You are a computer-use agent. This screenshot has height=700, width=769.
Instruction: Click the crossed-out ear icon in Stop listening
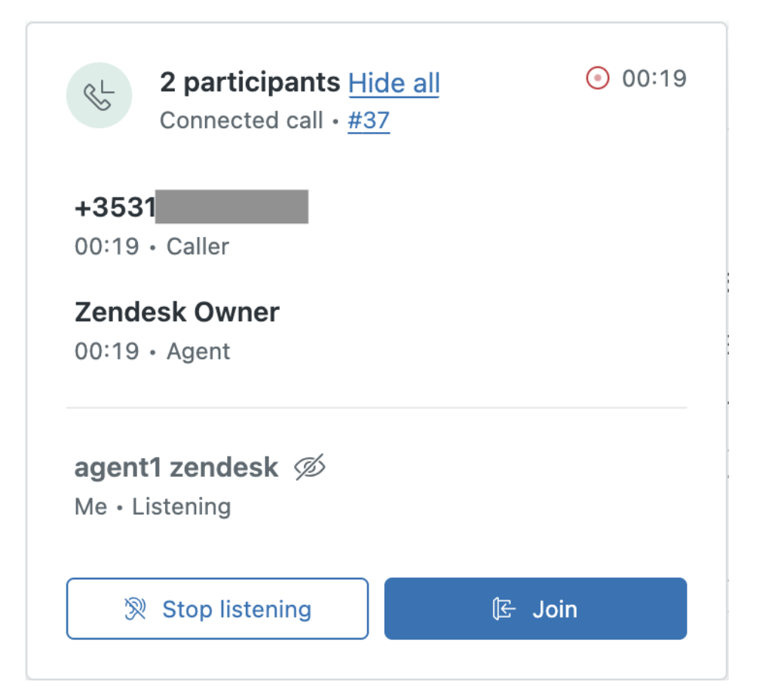click(x=136, y=609)
